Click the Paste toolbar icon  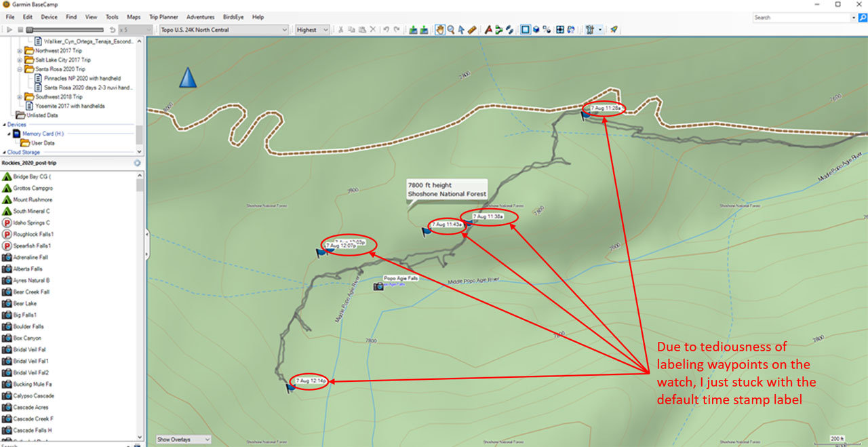pyautogui.click(x=361, y=30)
